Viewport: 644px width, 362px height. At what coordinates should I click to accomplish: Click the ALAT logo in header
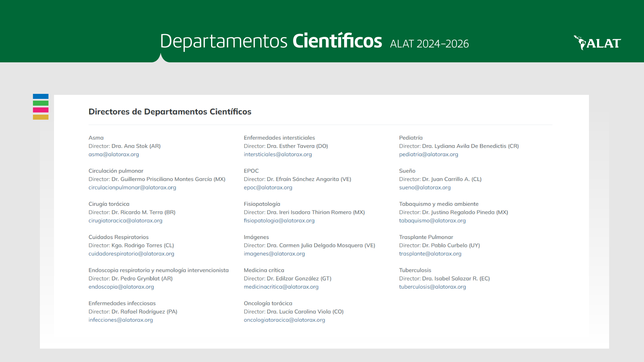tap(597, 43)
